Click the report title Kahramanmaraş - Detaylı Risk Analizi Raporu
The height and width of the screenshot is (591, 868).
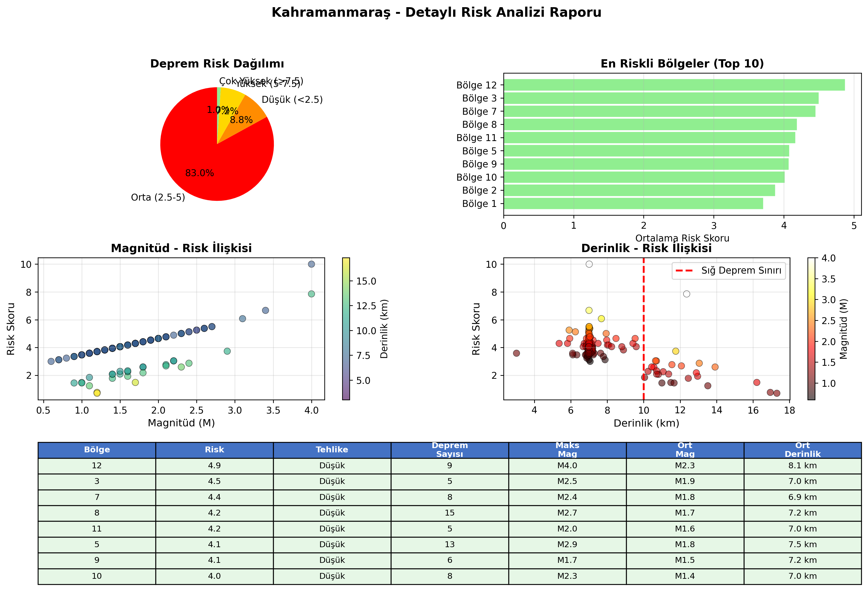click(436, 12)
